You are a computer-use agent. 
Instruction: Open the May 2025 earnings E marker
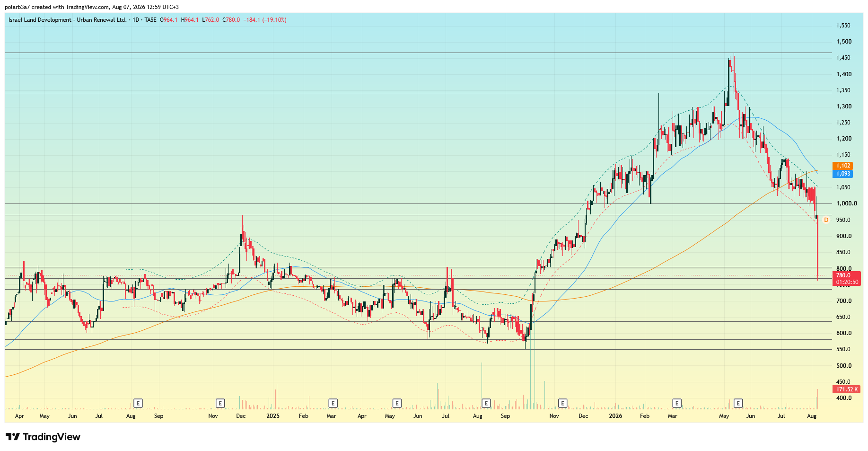click(397, 403)
